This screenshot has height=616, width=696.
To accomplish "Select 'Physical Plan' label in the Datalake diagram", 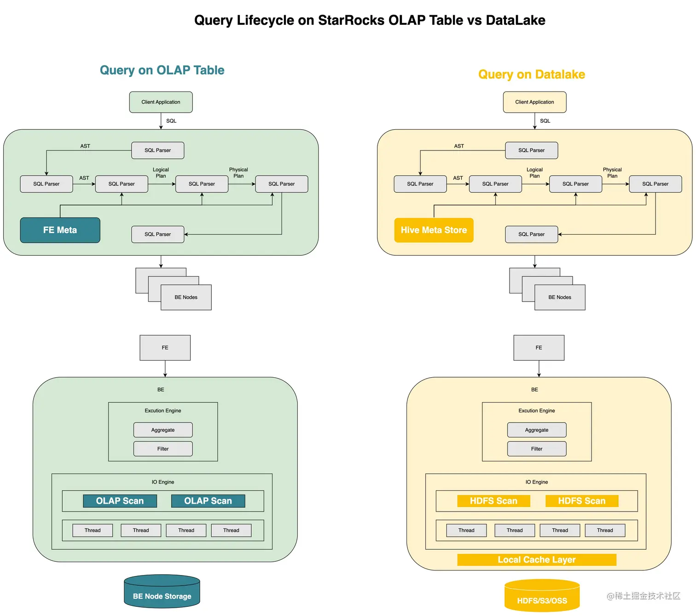I will [612, 173].
